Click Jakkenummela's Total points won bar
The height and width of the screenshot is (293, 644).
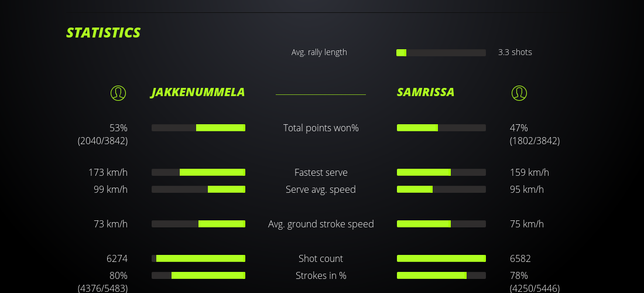[x=198, y=128]
